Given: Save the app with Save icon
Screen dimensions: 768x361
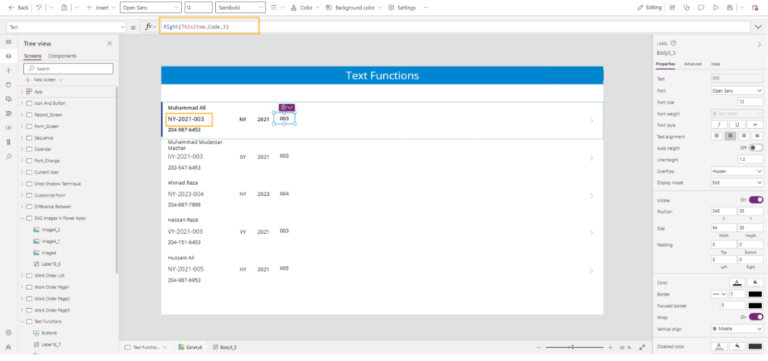Looking at the screenshot, I should point(730,8).
